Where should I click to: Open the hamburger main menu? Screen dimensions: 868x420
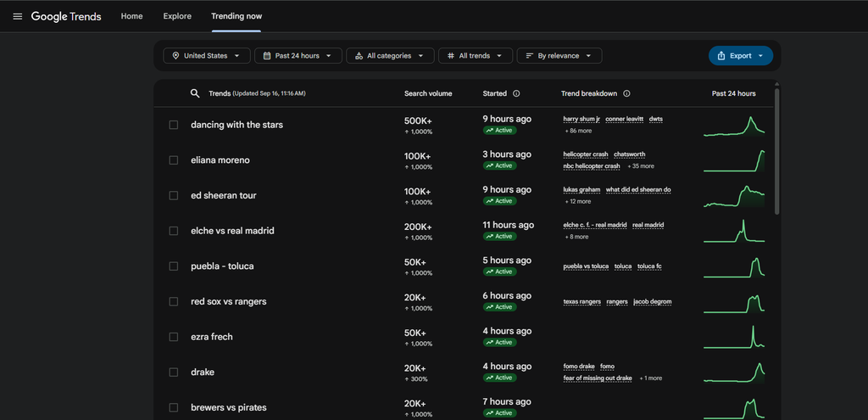click(18, 17)
